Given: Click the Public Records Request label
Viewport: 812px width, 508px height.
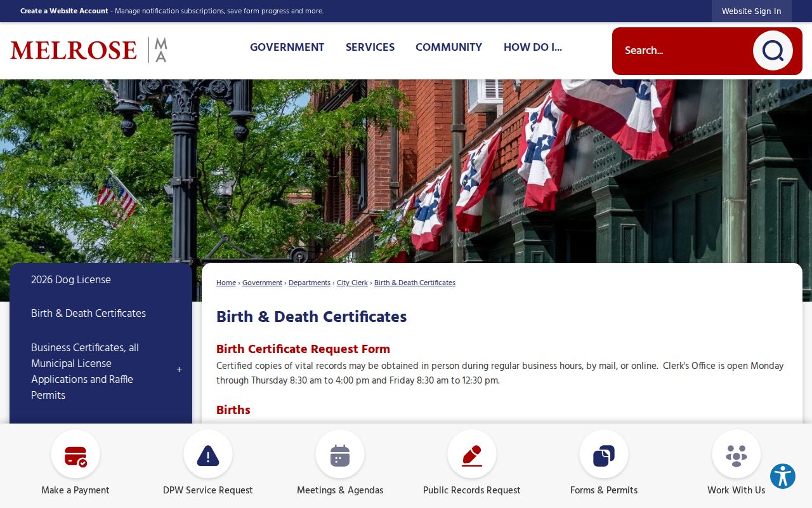Looking at the screenshot, I should (472, 490).
